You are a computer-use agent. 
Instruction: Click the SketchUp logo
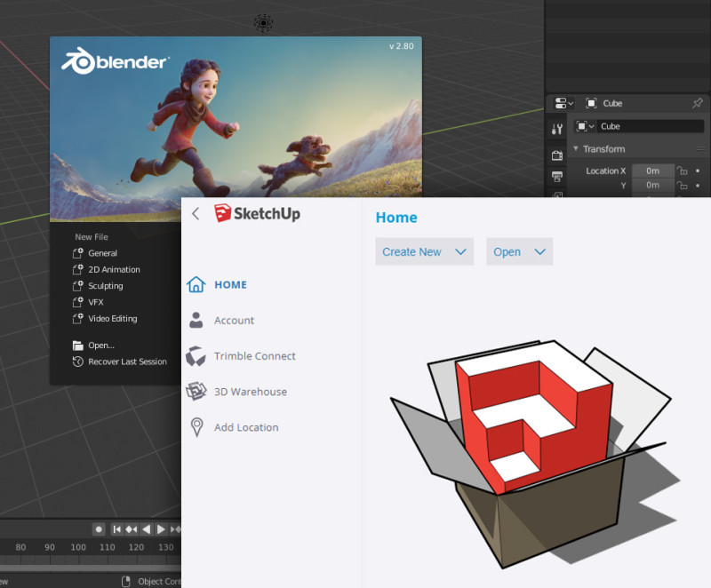tap(257, 213)
